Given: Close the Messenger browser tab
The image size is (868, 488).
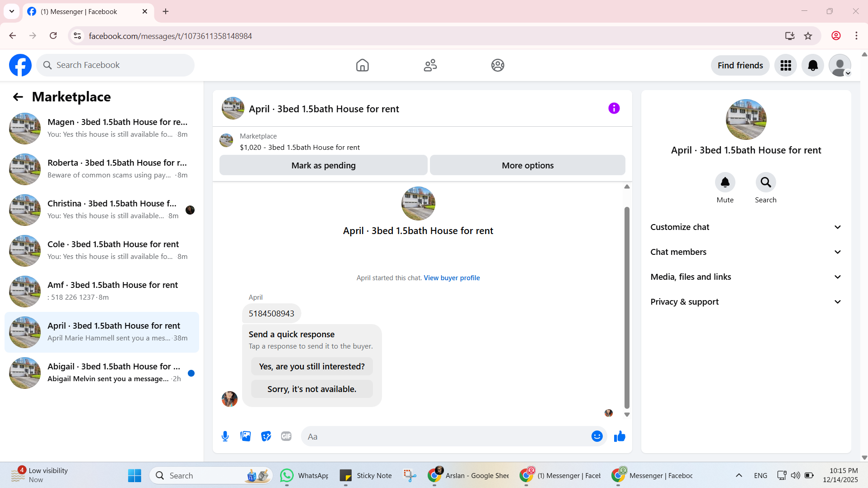Looking at the screenshot, I should point(145,11).
